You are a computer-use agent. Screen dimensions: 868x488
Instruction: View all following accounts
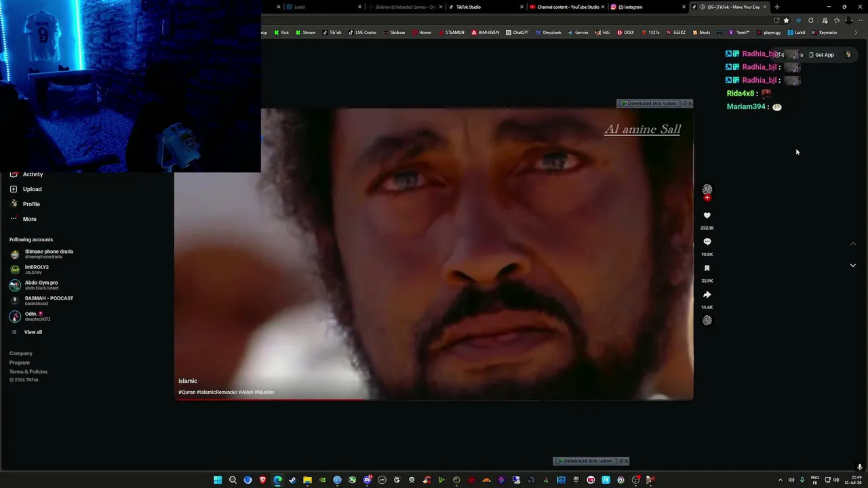click(27, 332)
